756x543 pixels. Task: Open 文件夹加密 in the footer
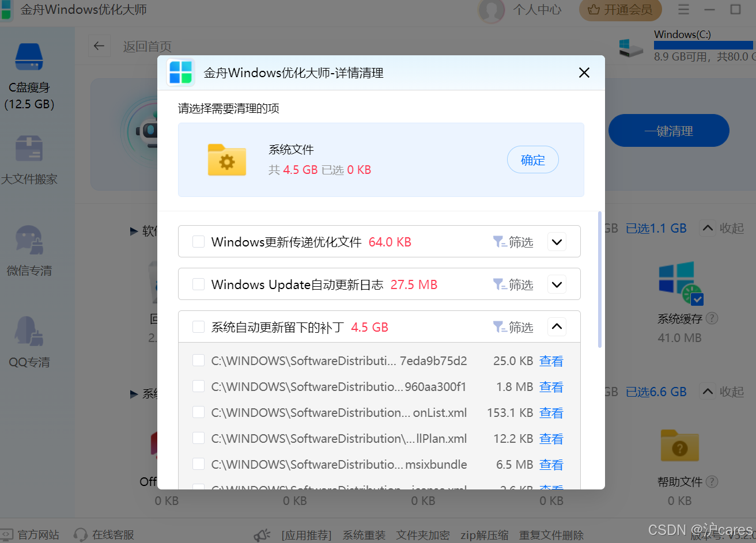pyautogui.click(x=423, y=535)
